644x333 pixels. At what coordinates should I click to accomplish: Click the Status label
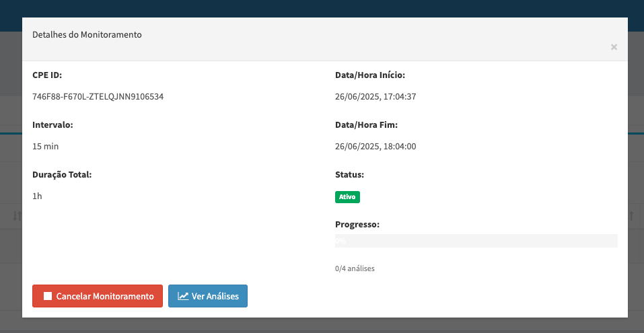349,175
